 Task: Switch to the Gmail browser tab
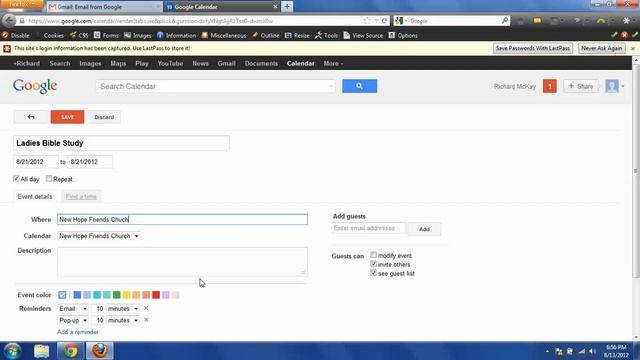(103, 7)
